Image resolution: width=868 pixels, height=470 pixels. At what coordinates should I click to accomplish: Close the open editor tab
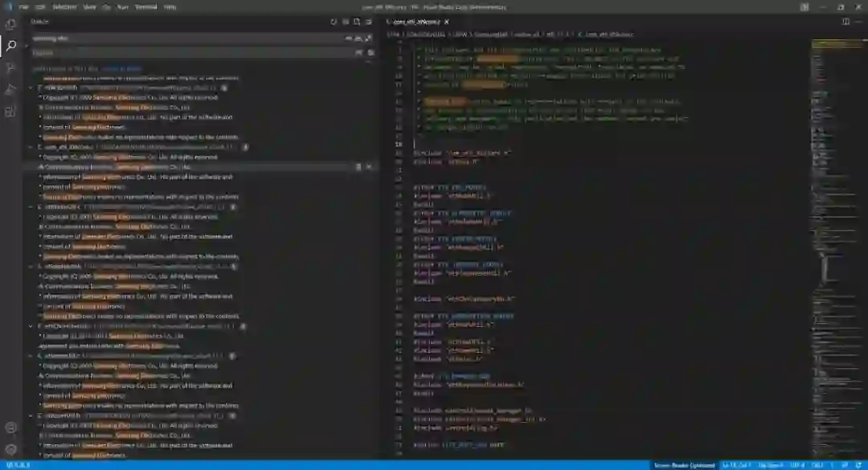[446, 22]
